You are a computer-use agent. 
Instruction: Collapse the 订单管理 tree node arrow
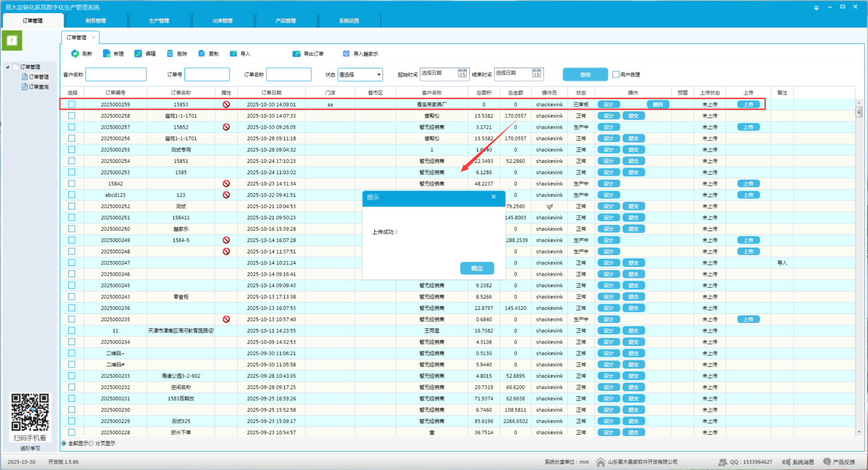[8, 67]
